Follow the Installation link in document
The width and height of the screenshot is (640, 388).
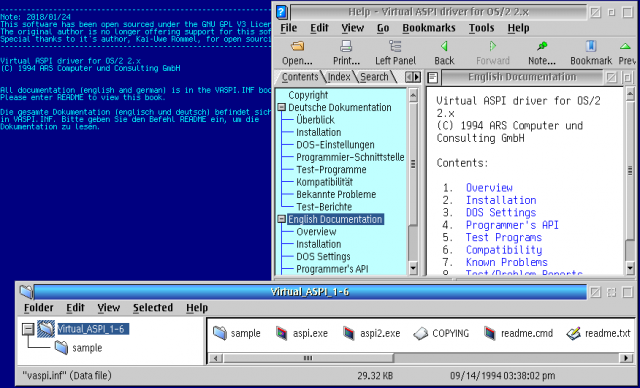point(501,200)
